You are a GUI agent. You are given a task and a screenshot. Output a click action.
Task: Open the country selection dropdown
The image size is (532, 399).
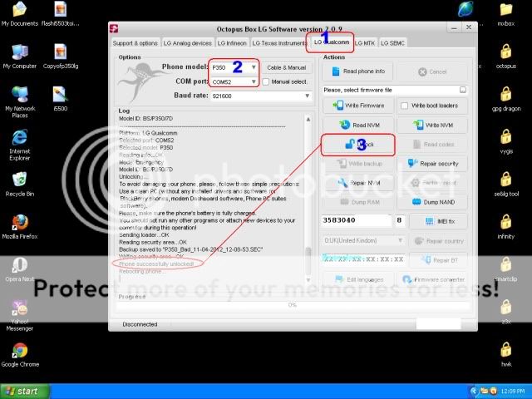click(x=400, y=240)
